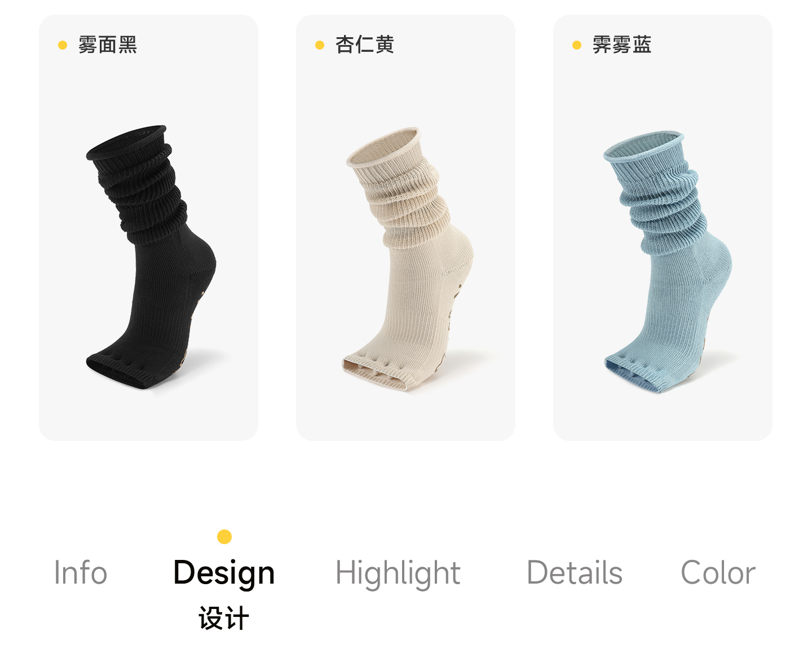Click the beige sock image
Viewport: 812px width, 671px height.
tap(408, 259)
